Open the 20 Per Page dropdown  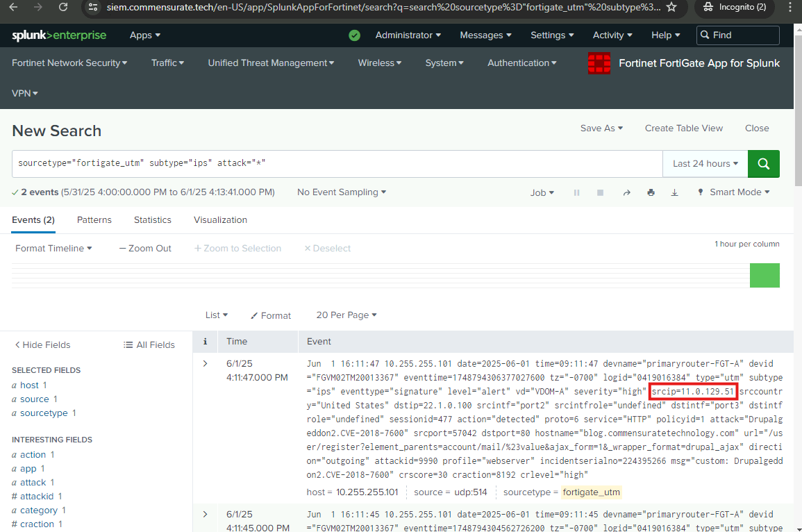coord(346,315)
